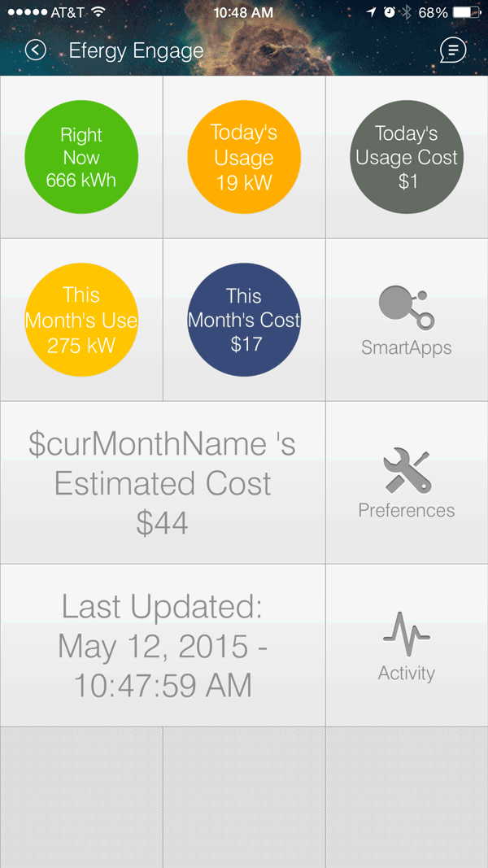Open the blue This Month's Cost circle
Screen dimensions: 488x868
(244, 320)
